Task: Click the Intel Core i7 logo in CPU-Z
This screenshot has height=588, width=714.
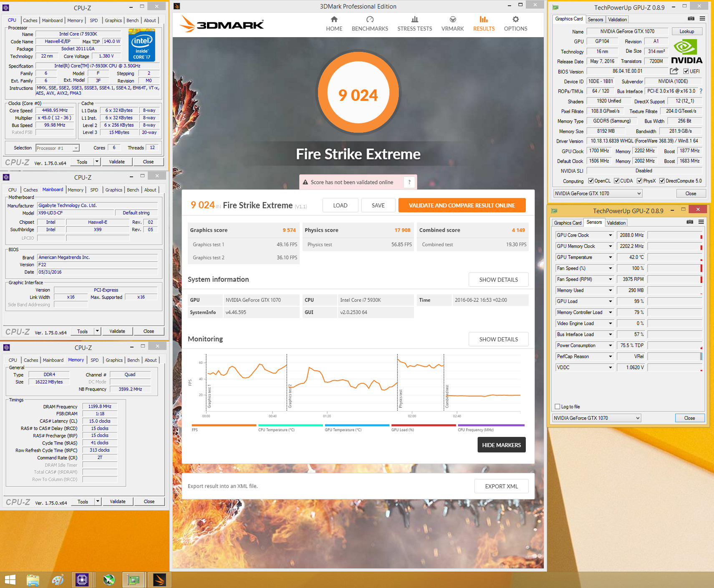Action: click(x=142, y=45)
